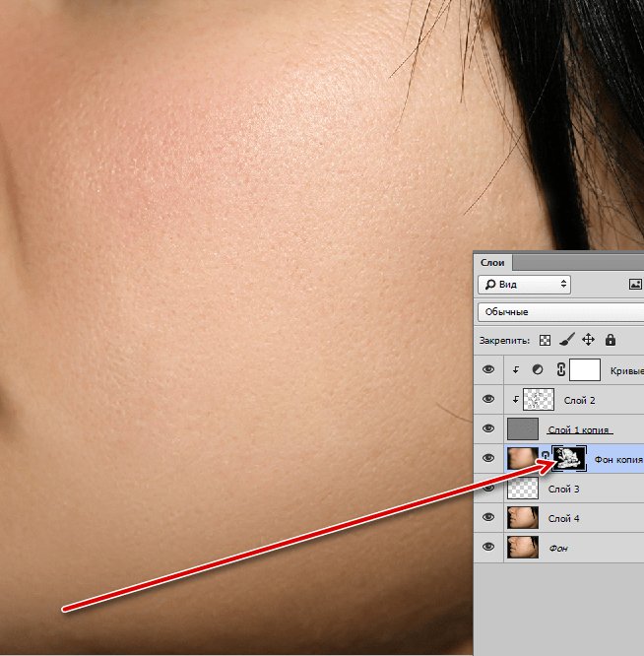
Task: Toggle visibility of Слой 2
Action: [x=488, y=399]
